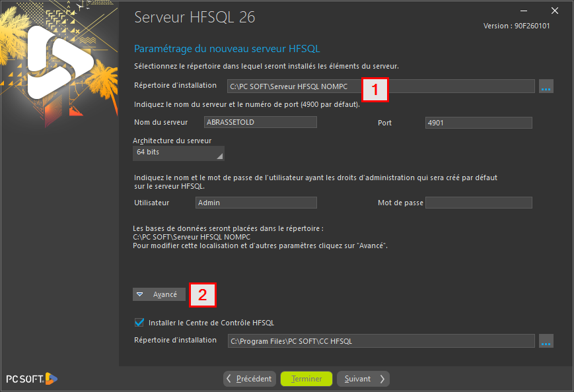This screenshot has height=392, width=574.
Task: Click the green Terminer button
Action: [306, 379]
